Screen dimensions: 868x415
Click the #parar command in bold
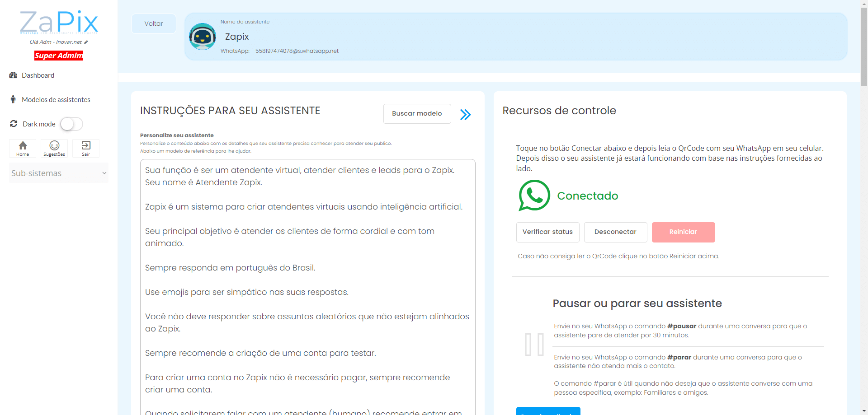click(x=679, y=357)
